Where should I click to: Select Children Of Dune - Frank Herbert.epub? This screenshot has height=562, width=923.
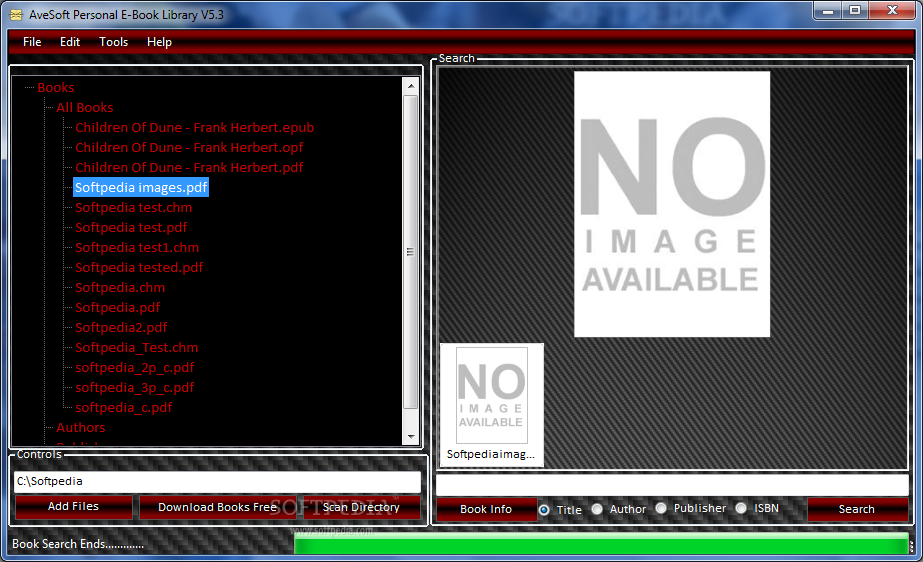click(x=194, y=128)
